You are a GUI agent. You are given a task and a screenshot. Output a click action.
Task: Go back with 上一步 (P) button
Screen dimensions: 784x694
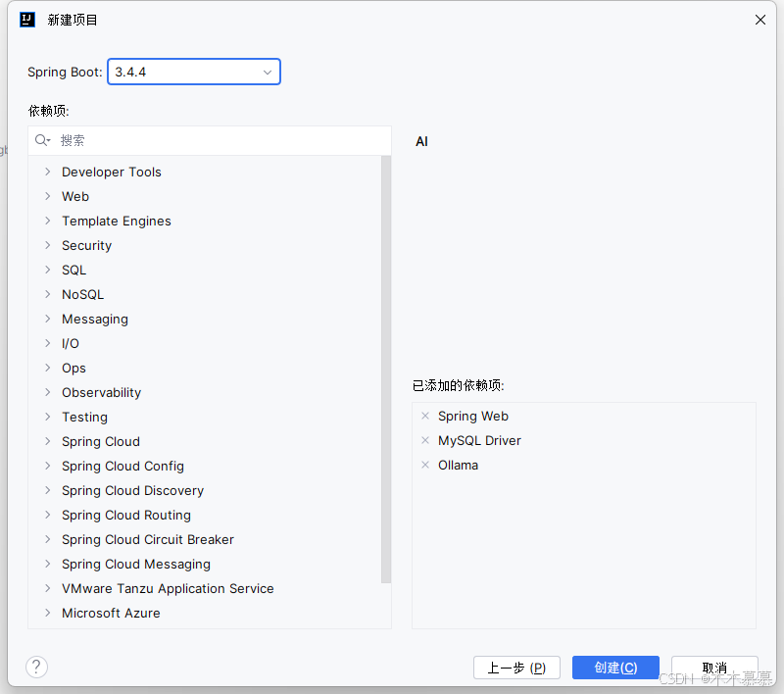[x=516, y=668]
